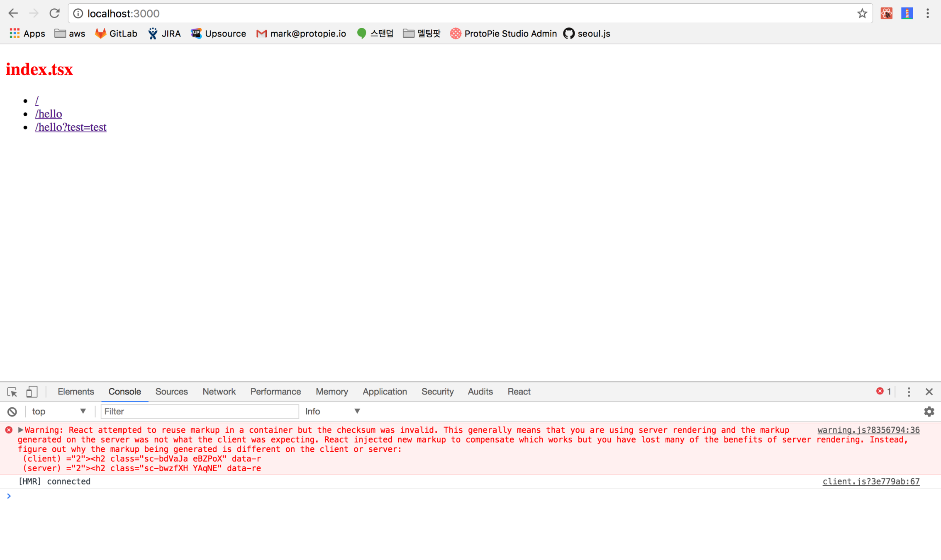The width and height of the screenshot is (941, 560).
Task: Open Chrome three-dot menu
Action: (928, 13)
